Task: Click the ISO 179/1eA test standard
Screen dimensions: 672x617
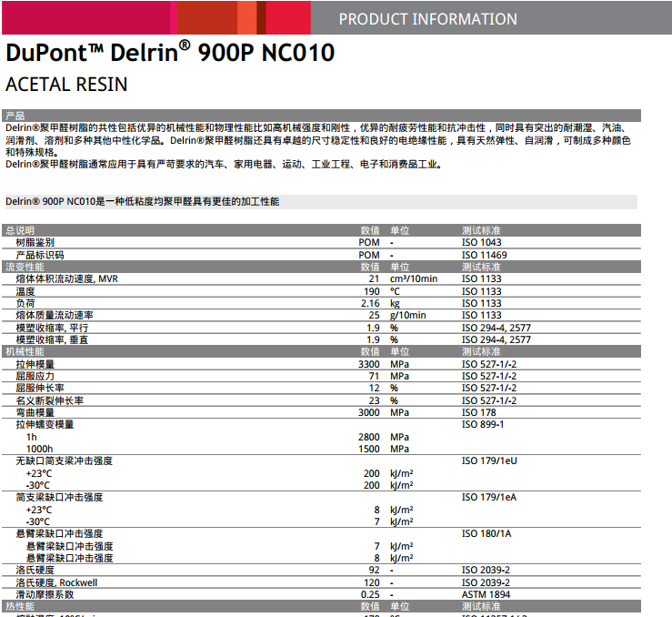Action: [x=489, y=498]
